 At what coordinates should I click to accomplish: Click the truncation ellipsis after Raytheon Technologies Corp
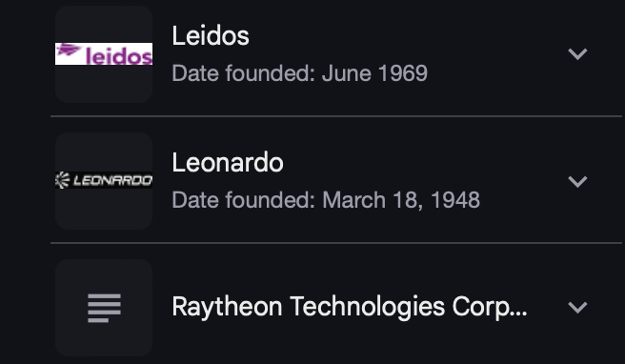point(519,313)
